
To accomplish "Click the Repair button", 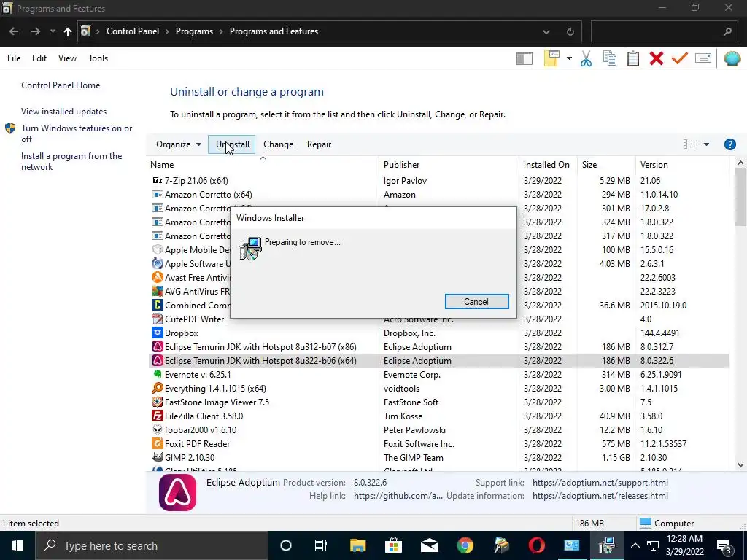I will tap(319, 144).
